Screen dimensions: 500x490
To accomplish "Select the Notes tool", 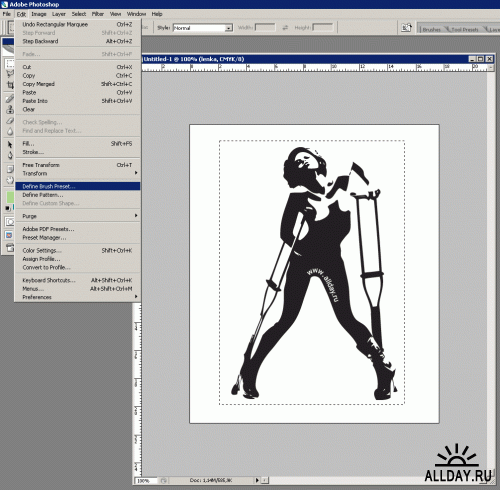I will point(10,169).
